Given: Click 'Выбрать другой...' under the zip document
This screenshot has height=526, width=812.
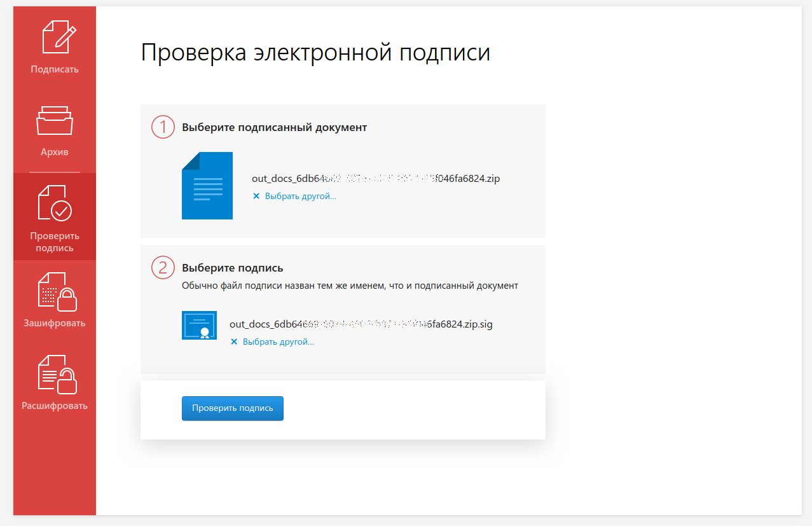Looking at the screenshot, I should coord(300,197).
